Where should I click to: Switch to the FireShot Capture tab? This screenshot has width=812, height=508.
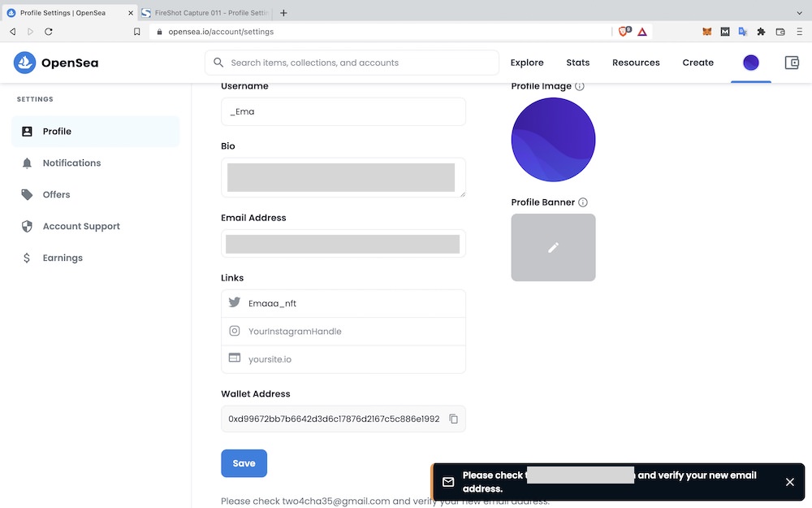pos(207,13)
